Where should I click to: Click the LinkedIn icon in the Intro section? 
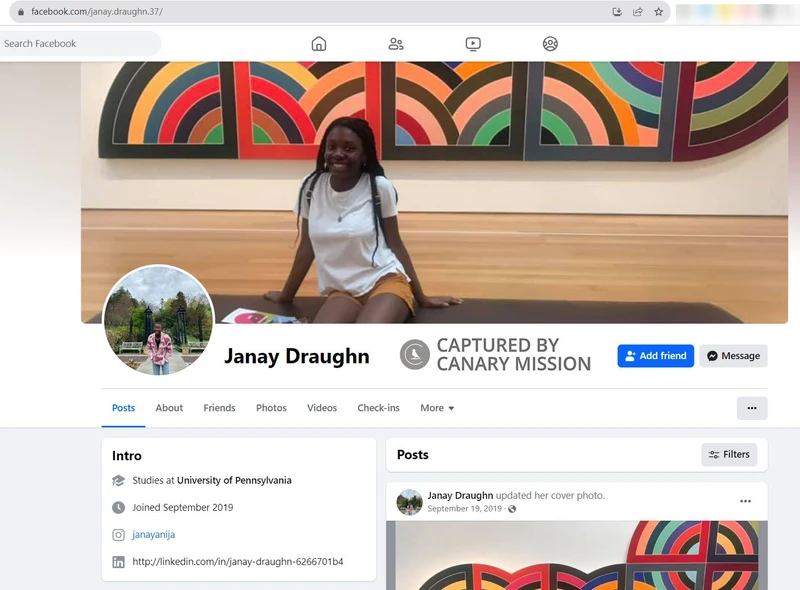click(120, 561)
